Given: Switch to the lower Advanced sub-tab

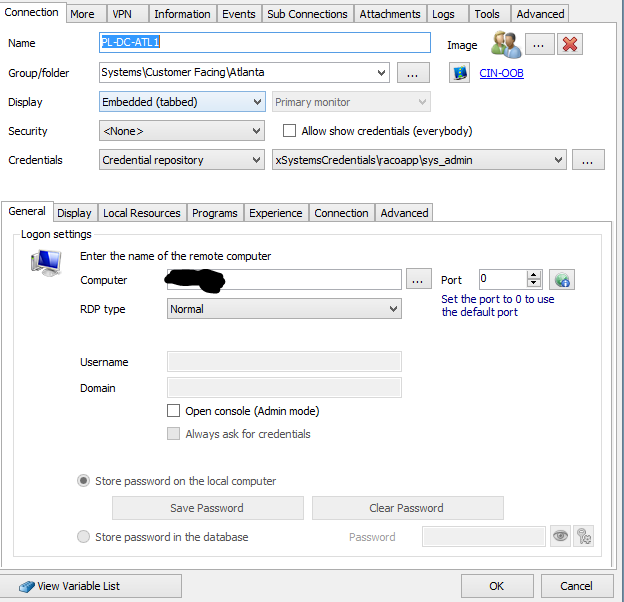Looking at the screenshot, I should (x=404, y=213).
